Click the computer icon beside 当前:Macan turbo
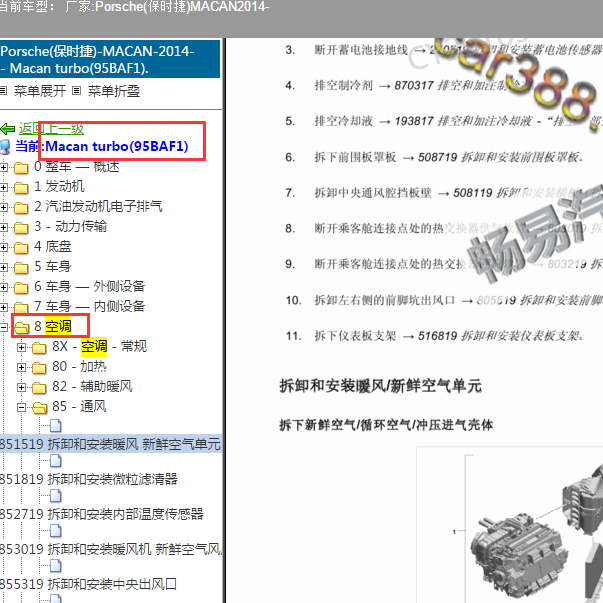 (x=5, y=147)
